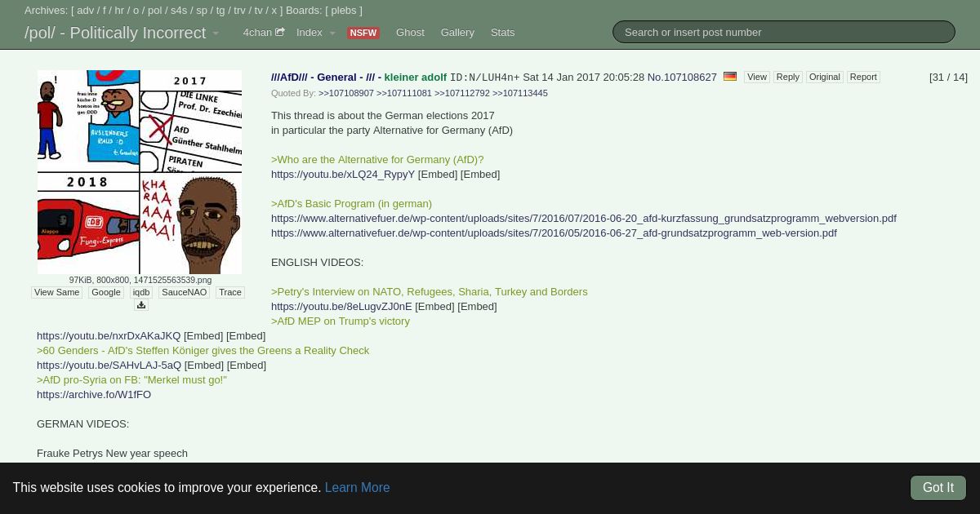This screenshot has height=514, width=980.
Task: Focus the search or post number field
Action: 784,32
